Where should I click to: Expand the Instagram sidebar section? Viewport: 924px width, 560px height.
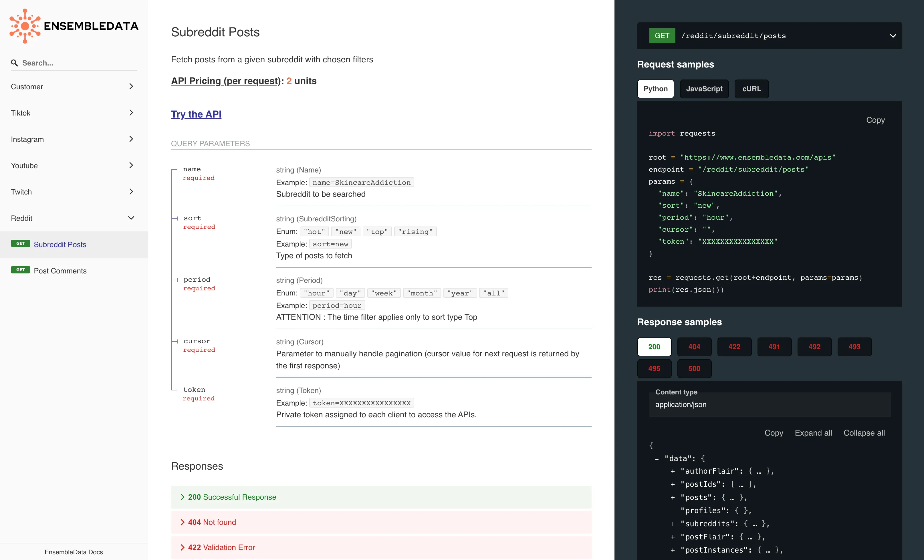coord(74,139)
